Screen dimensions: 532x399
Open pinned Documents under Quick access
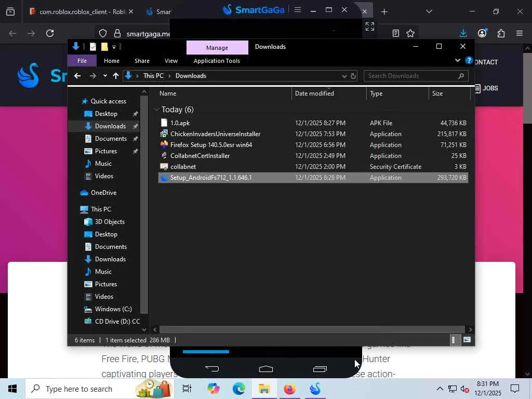click(x=111, y=138)
